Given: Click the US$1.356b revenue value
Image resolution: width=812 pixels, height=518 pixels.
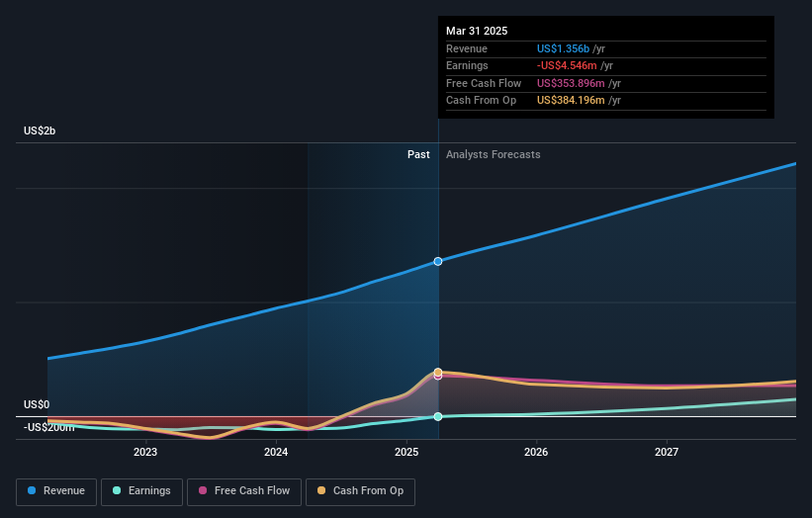Looking at the screenshot, I should [563, 48].
